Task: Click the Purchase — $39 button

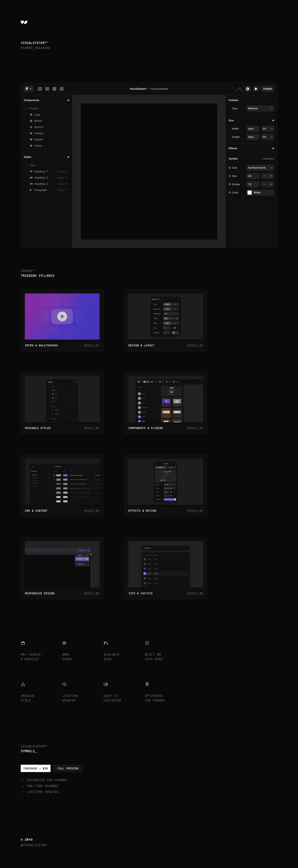Action: (35, 769)
